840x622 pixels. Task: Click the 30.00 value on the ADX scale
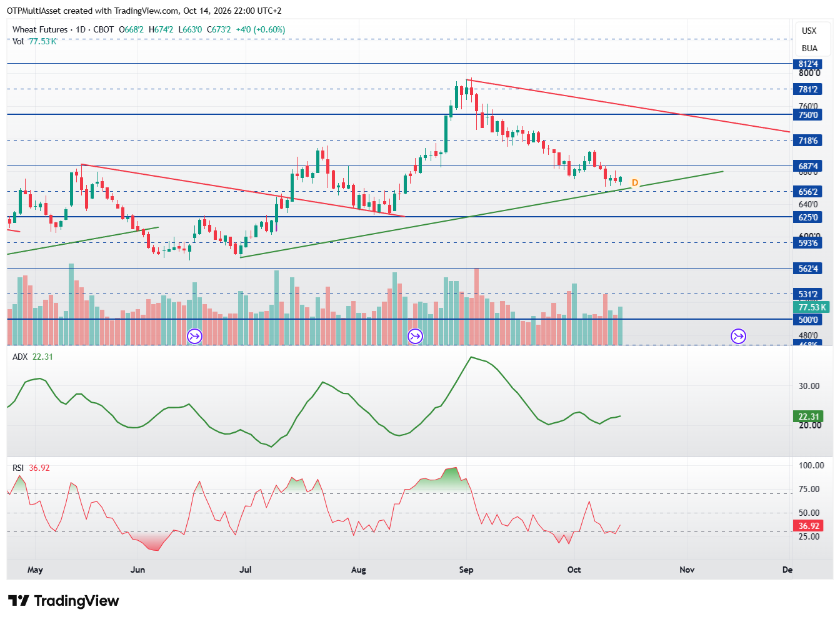(x=809, y=386)
